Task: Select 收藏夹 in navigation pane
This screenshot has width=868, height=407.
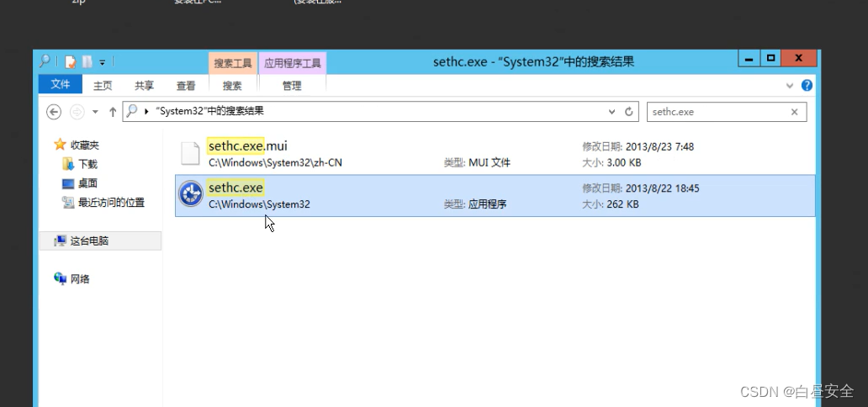Action: [x=85, y=145]
